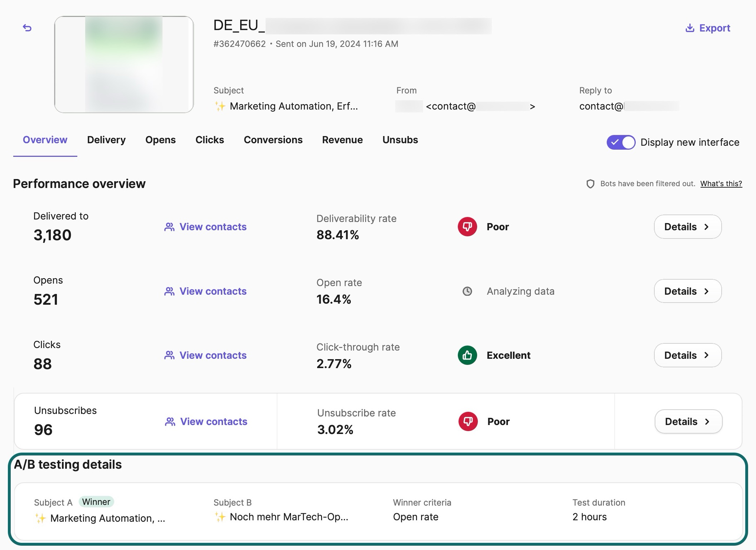Open the Details chevron for Click-through rate
Screen dimensions: 756x550
click(706, 355)
